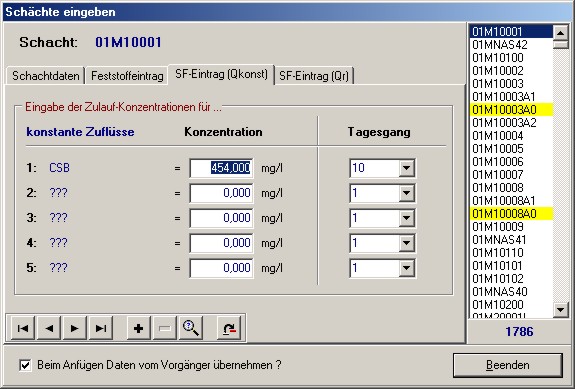The height and width of the screenshot is (389, 575).
Task: Select 01M10007 in the list
Action: point(511,175)
